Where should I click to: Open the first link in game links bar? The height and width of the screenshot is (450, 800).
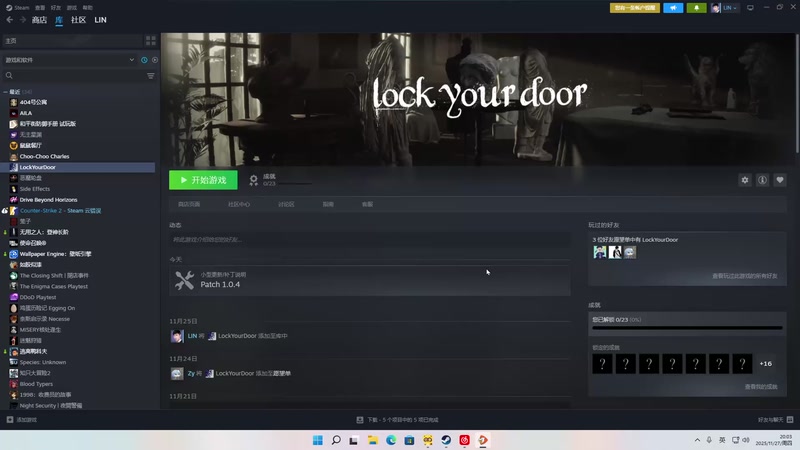click(189, 204)
